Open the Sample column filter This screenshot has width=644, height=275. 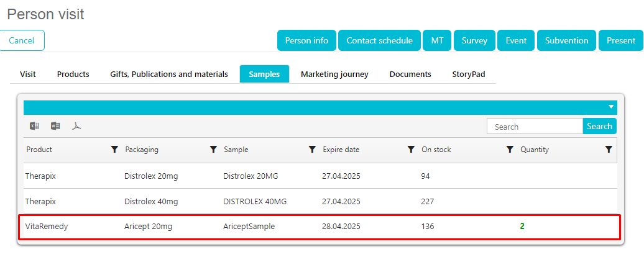coord(312,150)
